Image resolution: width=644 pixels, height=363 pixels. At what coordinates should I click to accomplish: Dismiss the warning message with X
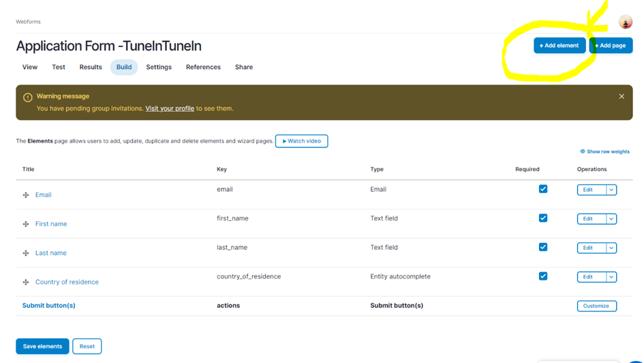click(622, 96)
